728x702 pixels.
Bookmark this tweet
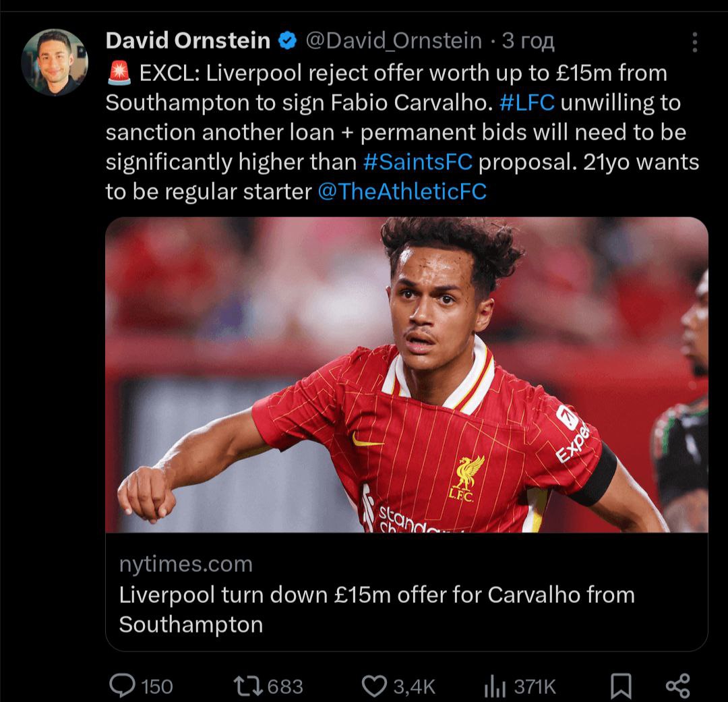click(621, 686)
